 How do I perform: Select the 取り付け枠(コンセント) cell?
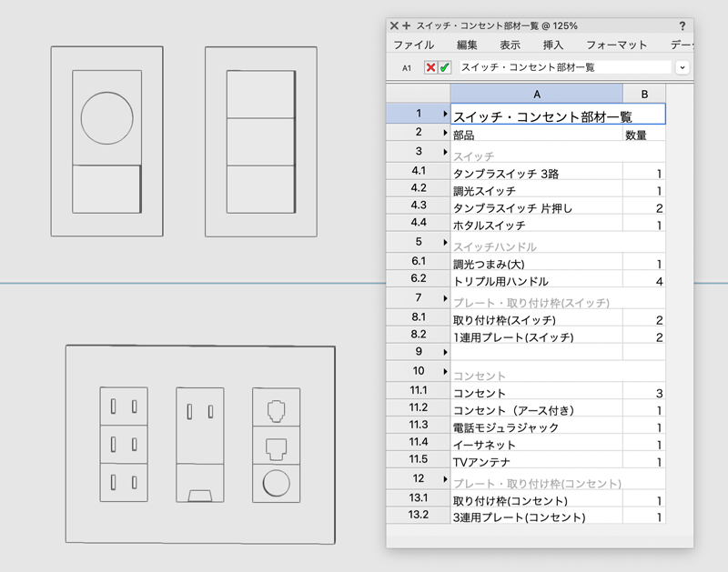click(536, 498)
